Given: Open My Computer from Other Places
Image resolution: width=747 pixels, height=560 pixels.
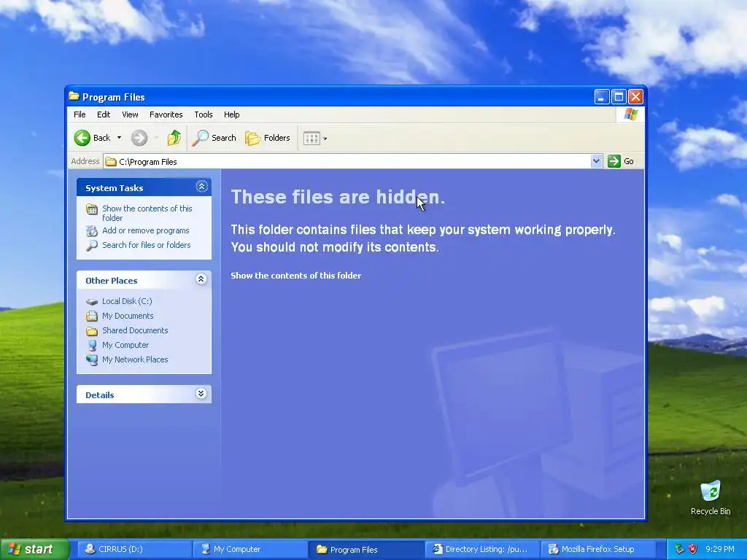Looking at the screenshot, I should coord(125,345).
